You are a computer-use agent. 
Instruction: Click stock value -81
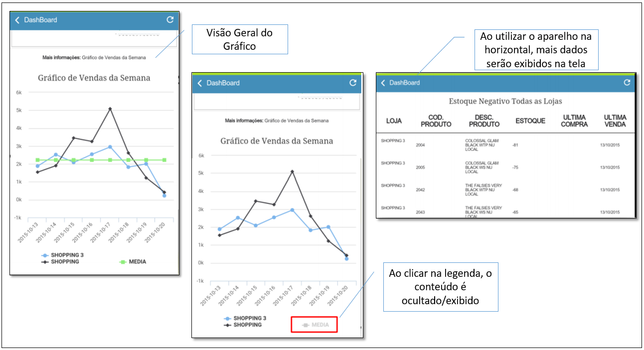515,145
